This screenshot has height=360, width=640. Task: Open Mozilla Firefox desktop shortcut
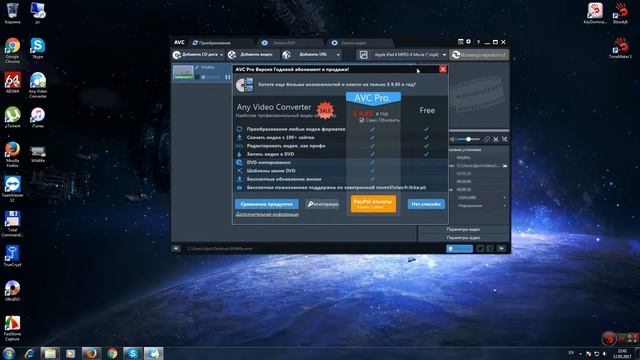12,154
